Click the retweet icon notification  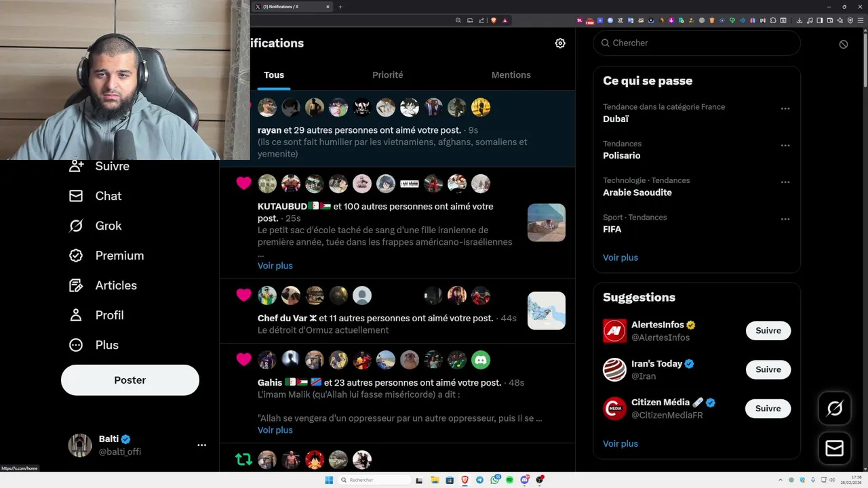click(243, 460)
